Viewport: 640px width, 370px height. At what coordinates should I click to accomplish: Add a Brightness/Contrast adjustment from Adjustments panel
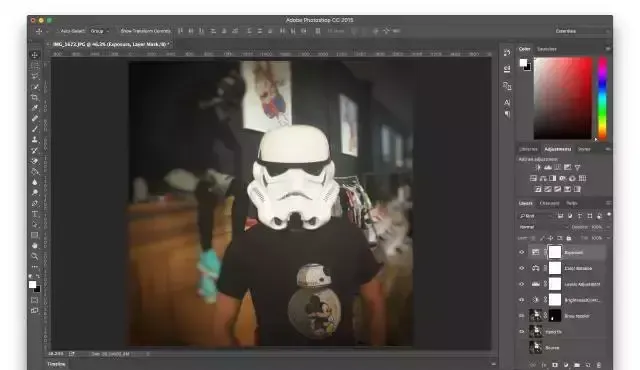click(538, 167)
